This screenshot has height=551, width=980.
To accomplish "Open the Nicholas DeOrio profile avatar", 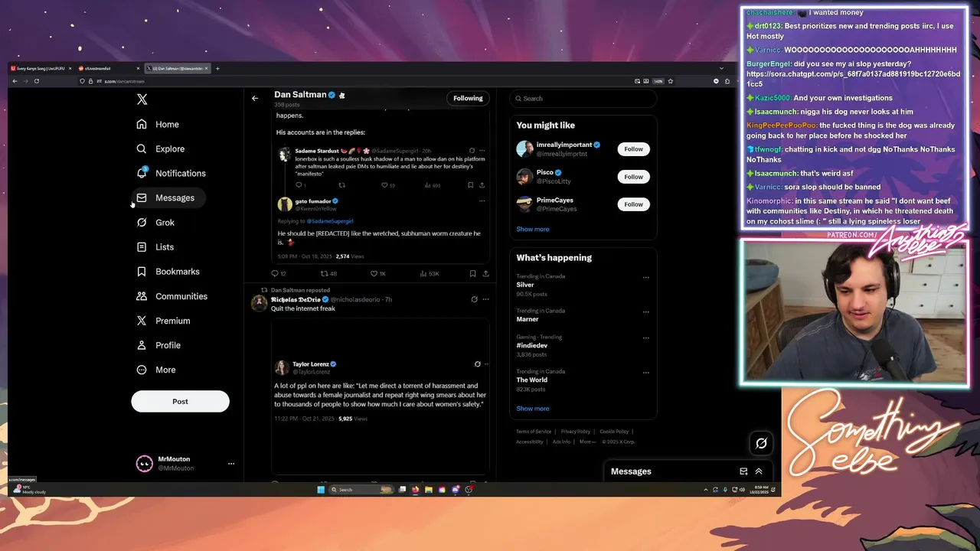I will pyautogui.click(x=259, y=303).
